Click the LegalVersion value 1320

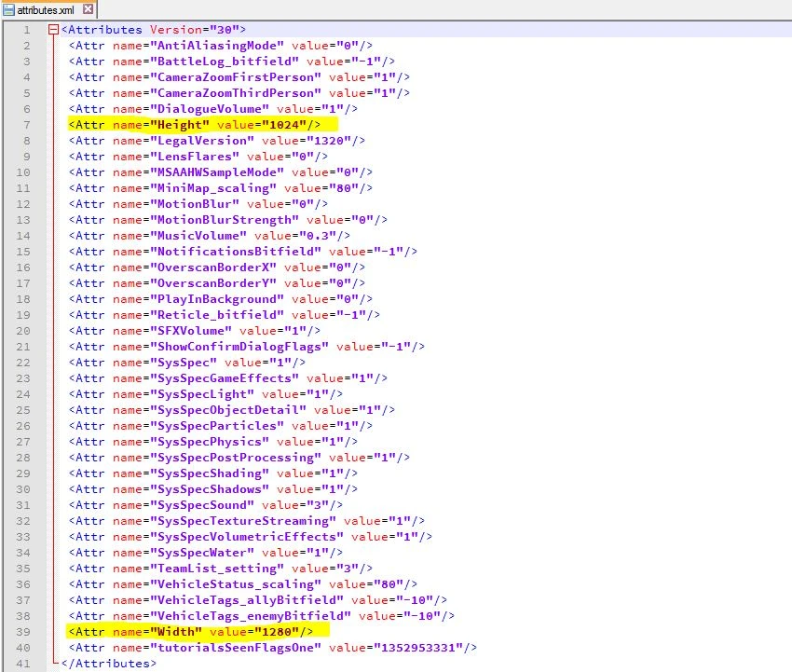pos(329,141)
